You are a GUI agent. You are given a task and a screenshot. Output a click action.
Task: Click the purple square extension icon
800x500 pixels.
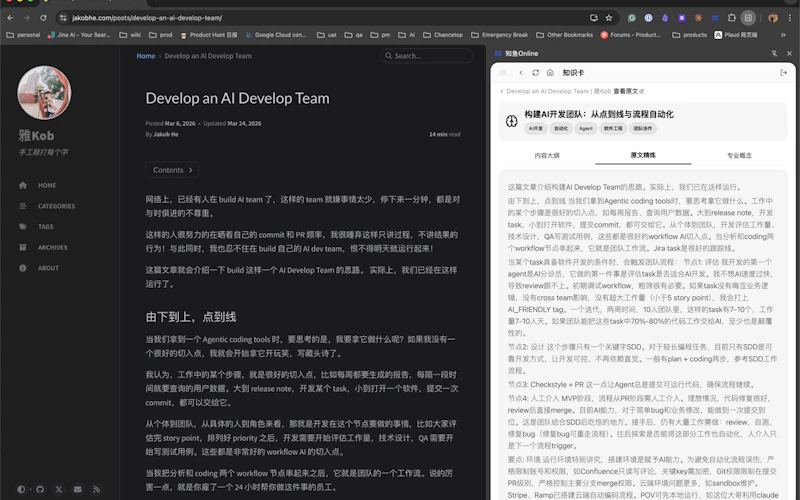click(682, 18)
